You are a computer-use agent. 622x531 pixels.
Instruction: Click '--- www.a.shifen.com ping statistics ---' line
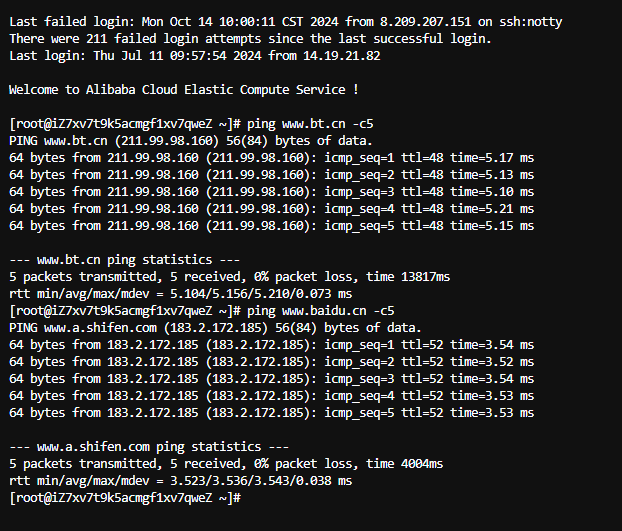[x=149, y=447]
